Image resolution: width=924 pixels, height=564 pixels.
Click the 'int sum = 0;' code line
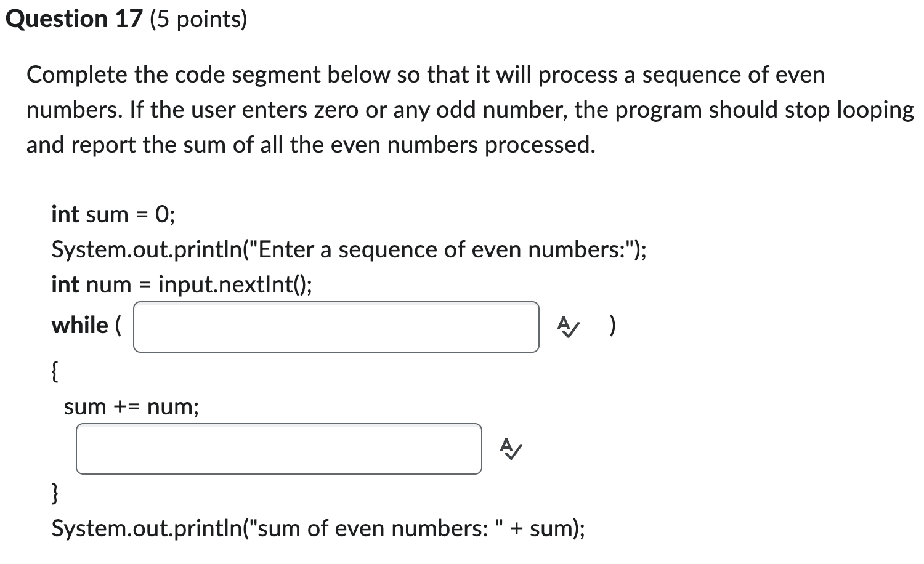click(113, 214)
